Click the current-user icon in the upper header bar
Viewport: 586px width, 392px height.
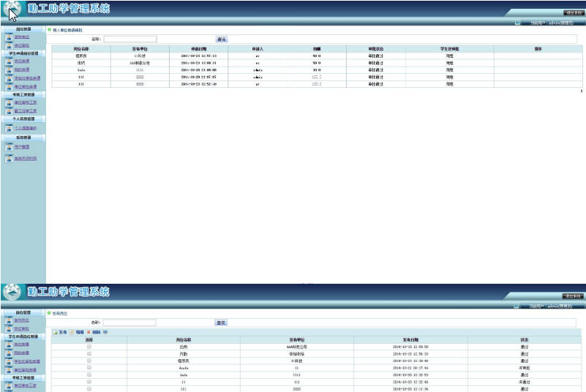[517, 23]
